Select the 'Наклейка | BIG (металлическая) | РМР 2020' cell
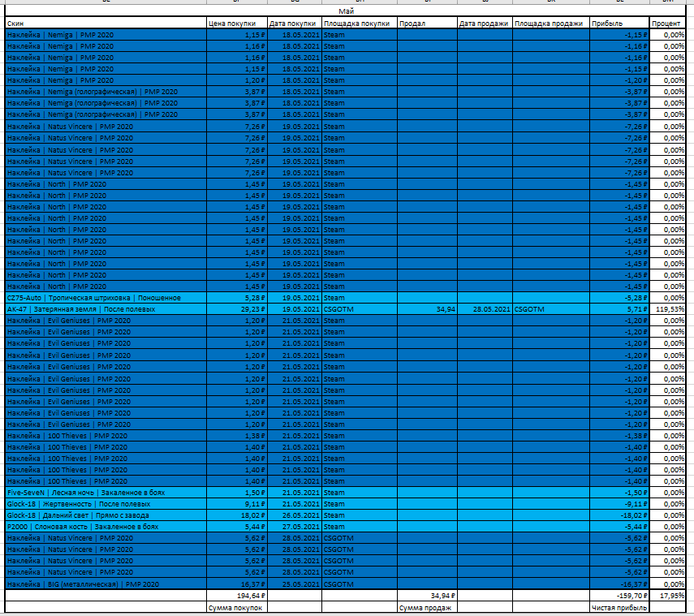 coord(106,584)
